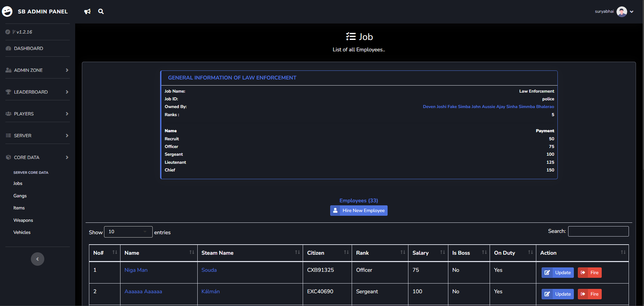This screenshot has height=306, width=644.
Task: Select Jobs under Server Core Data
Action: [x=17, y=183]
